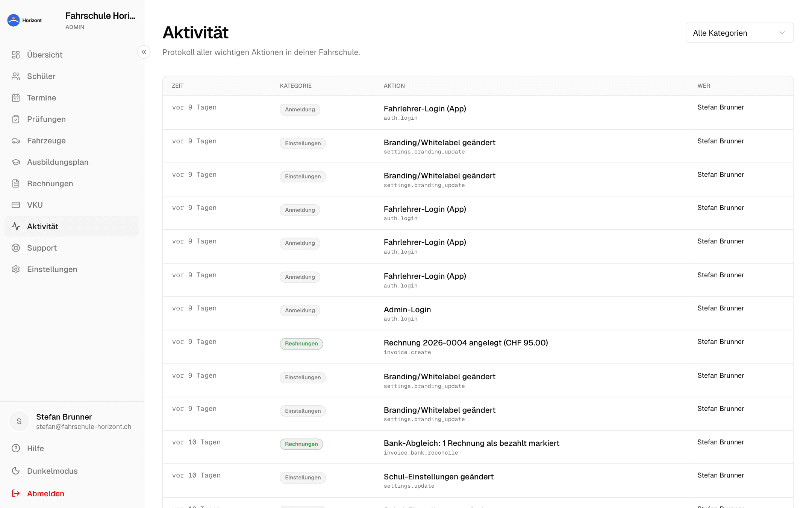Click 'Bank-Abgleich: 1 Rechnung als bezahlt markiert'
Screen dimensions: 812x508
(471, 443)
